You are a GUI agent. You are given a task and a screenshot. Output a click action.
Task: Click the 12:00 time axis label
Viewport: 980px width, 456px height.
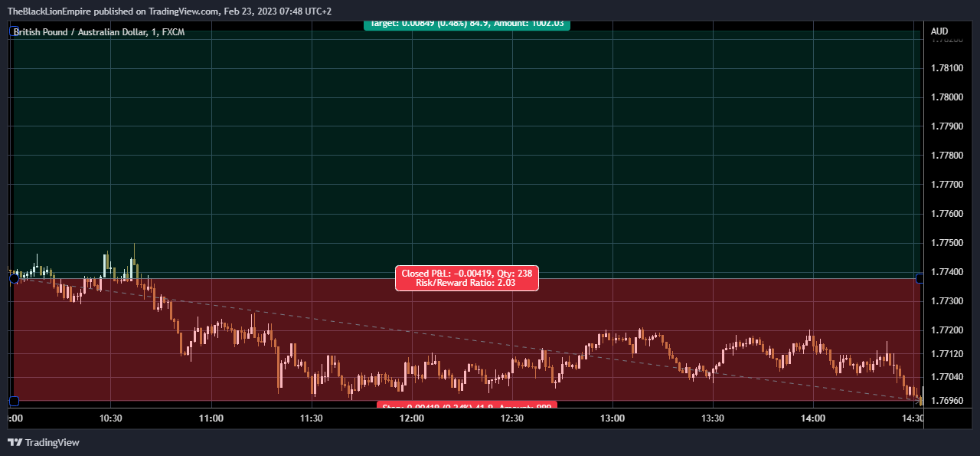tap(412, 418)
